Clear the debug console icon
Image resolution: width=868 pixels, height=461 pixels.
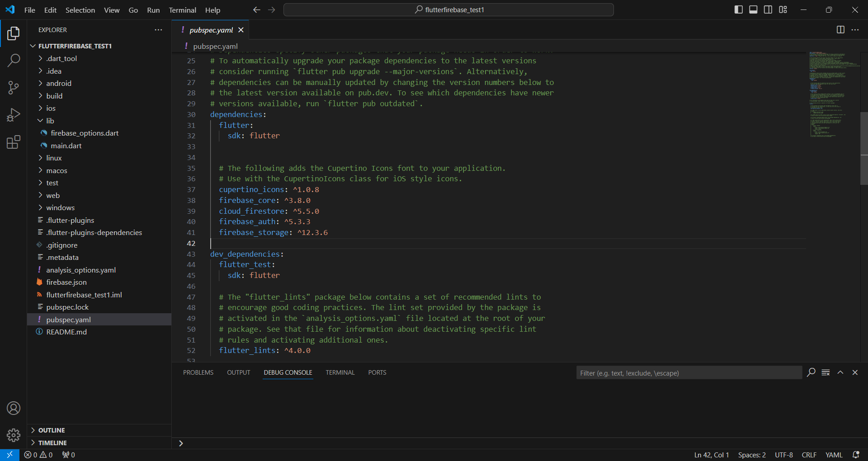pyautogui.click(x=826, y=372)
